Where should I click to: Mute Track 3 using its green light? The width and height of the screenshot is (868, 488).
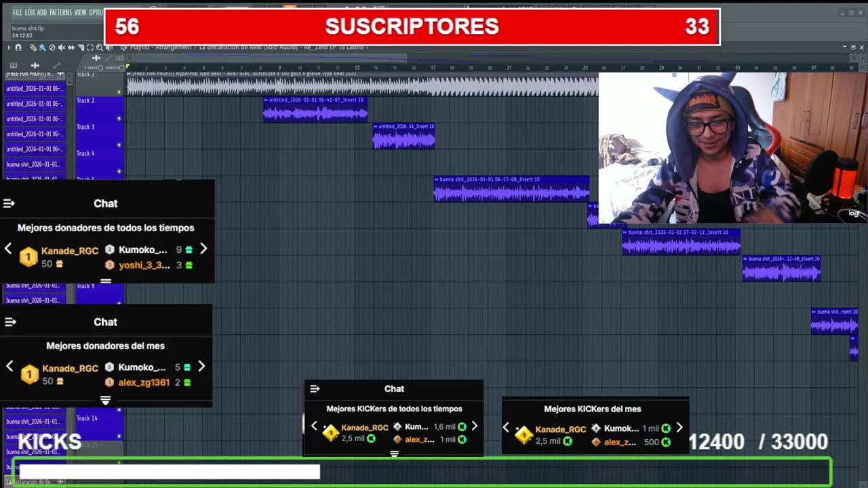(x=119, y=145)
